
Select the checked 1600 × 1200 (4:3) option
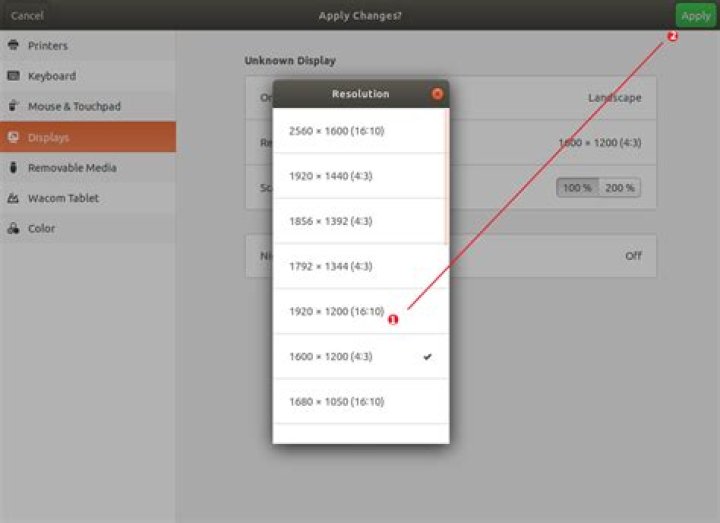pyautogui.click(x=360, y=356)
